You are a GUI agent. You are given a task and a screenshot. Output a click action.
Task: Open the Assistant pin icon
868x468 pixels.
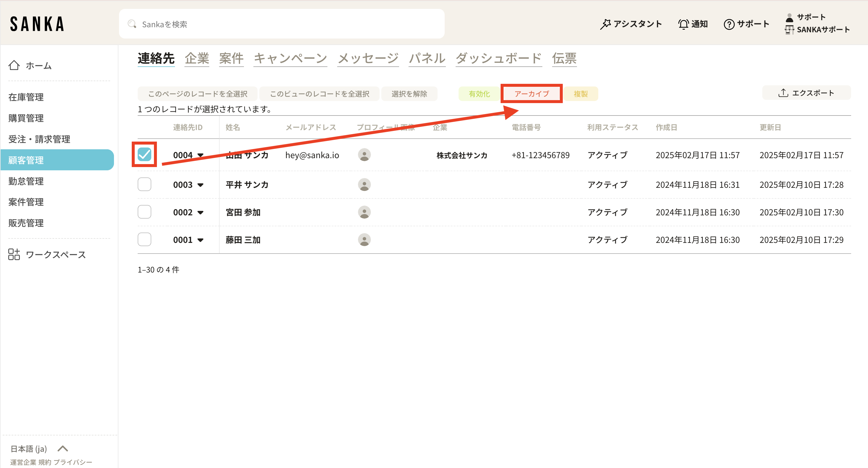pos(605,24)
